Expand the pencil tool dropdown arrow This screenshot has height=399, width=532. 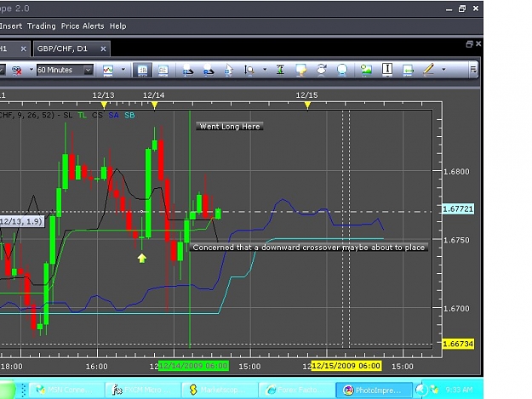click(443, 70)
